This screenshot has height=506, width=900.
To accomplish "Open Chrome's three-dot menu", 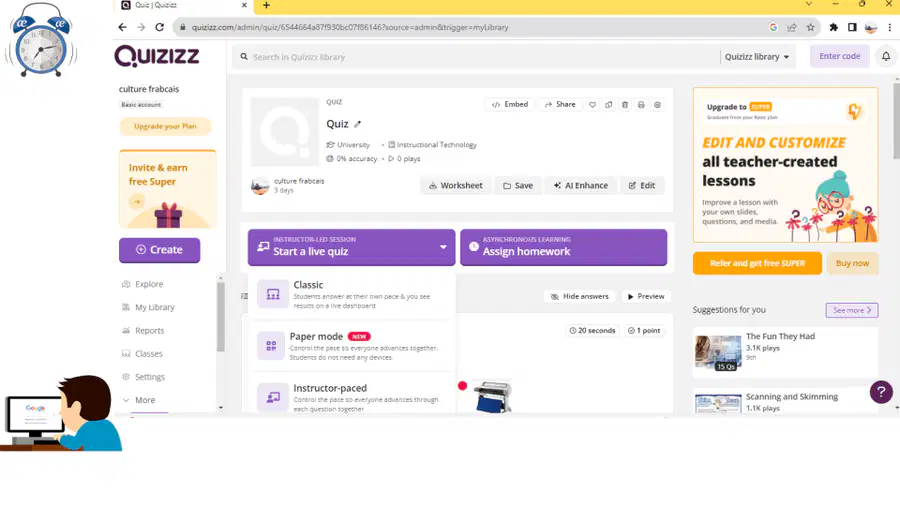I will [890, 27].
